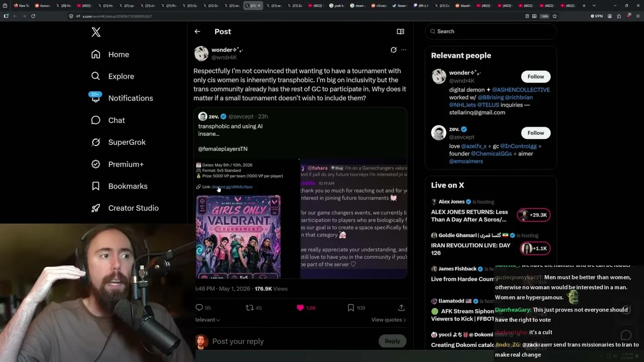Open the @emoaimers mention link
This screenshot has height=362, width=644.
coord(466,161)
